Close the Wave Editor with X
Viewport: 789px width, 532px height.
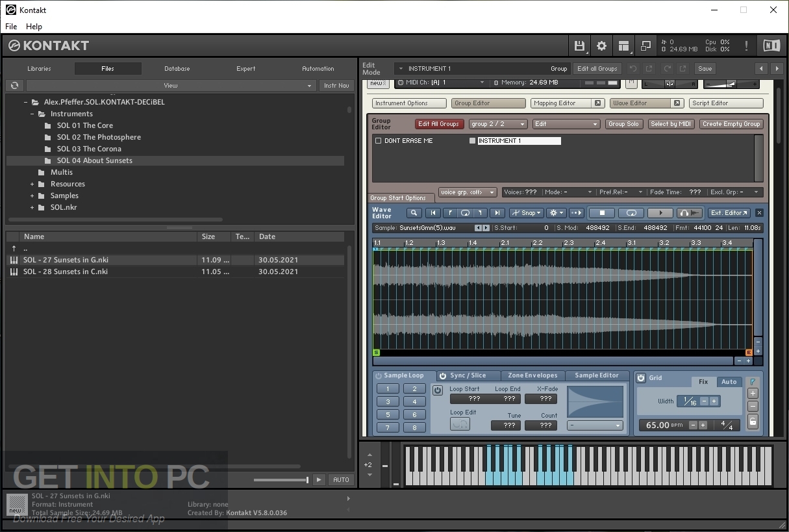click(759, 213)
